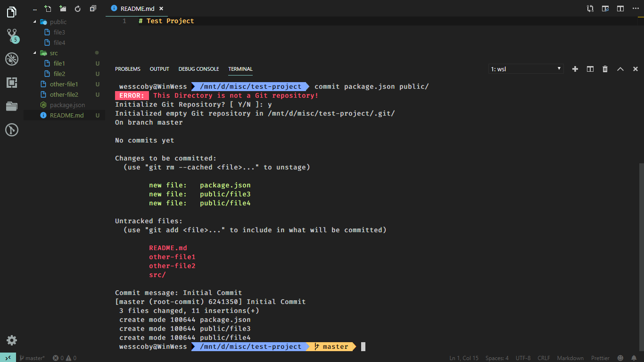This screenshot has width=644, height=362.
Task: Click the New File icon in explorer header
Action: point(48,8)
